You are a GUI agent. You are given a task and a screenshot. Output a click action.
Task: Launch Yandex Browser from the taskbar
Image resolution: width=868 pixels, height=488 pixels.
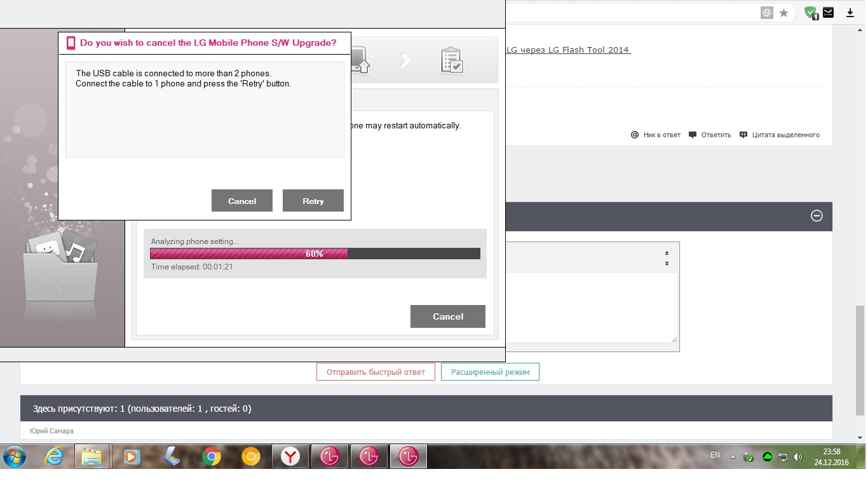tap(290, 456)
